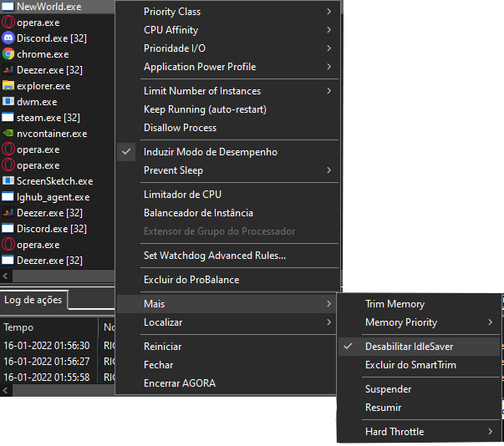Open the Localizar submenu

[227, 322]
